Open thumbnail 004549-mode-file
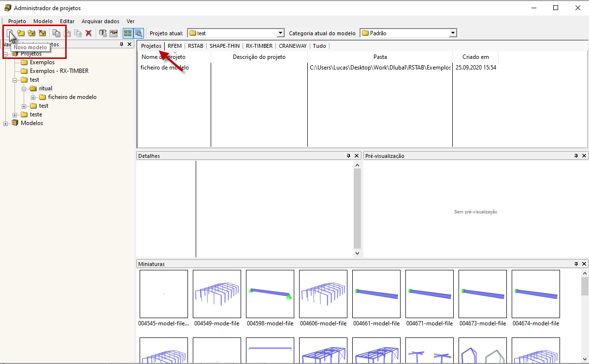The height and width of the screenshot is (364, 589). point(217,294)
